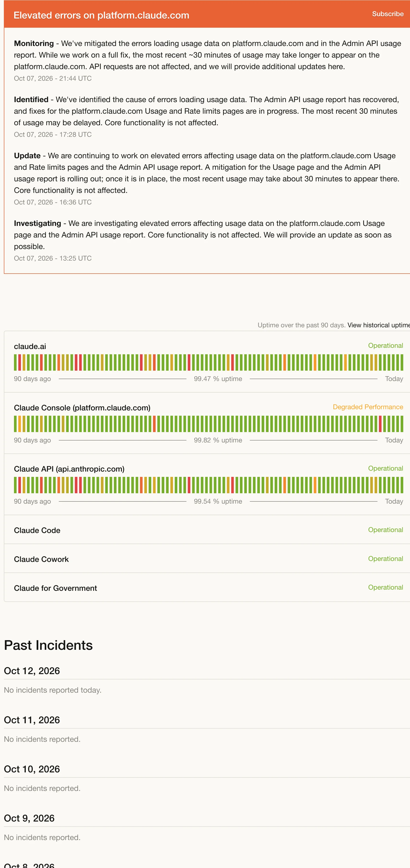Click Claude API (api.anthropic.com) name
The height and width of the screenshot is (868, 410).
click(69, 469)
